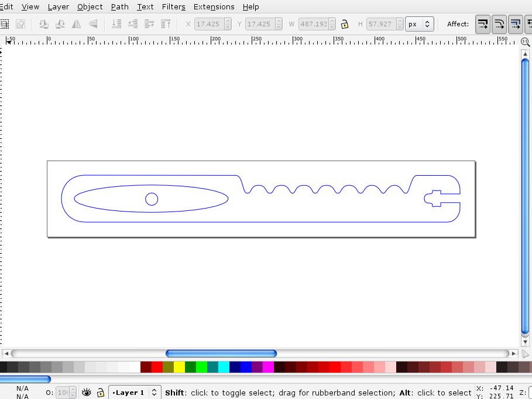Open the Help menu
532x399 pixels.
pyautogui.click(x=250, y=7)
